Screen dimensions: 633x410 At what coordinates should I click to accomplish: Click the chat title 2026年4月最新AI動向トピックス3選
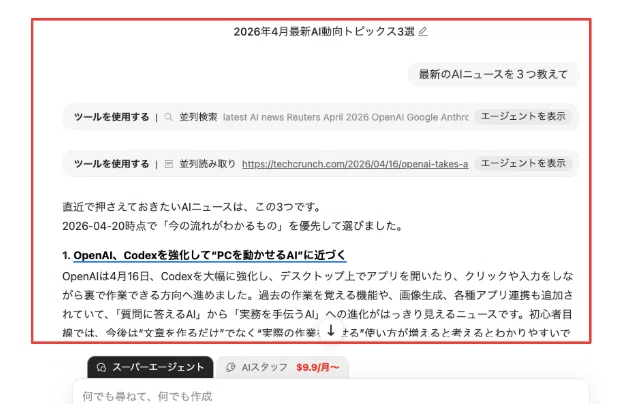tap(324, 31)
